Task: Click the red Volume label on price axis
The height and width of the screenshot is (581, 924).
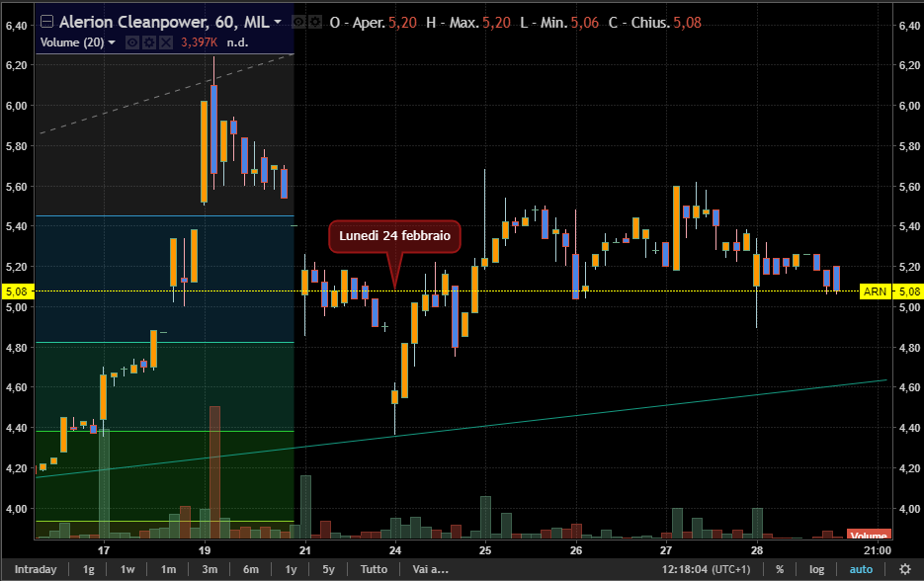Action: [x=870, y=535]
